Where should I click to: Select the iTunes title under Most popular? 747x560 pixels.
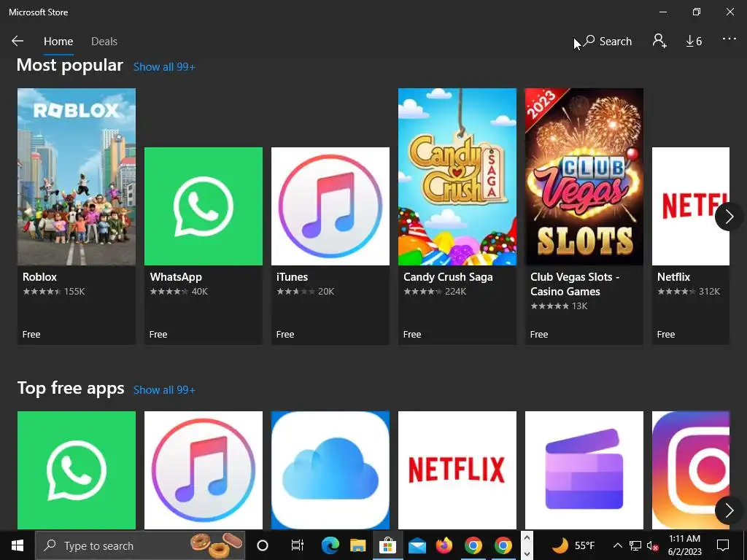292,277
